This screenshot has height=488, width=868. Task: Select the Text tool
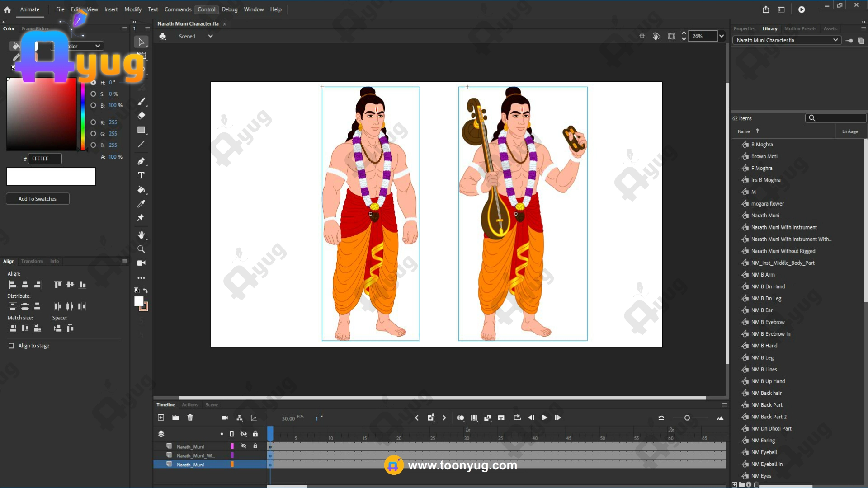tap(141, 175)
